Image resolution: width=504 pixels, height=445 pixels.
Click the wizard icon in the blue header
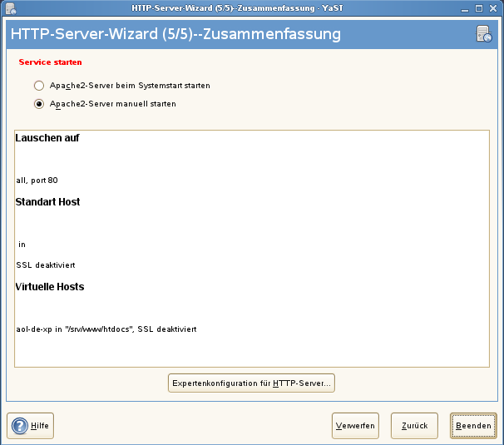[x=484, y=34]
